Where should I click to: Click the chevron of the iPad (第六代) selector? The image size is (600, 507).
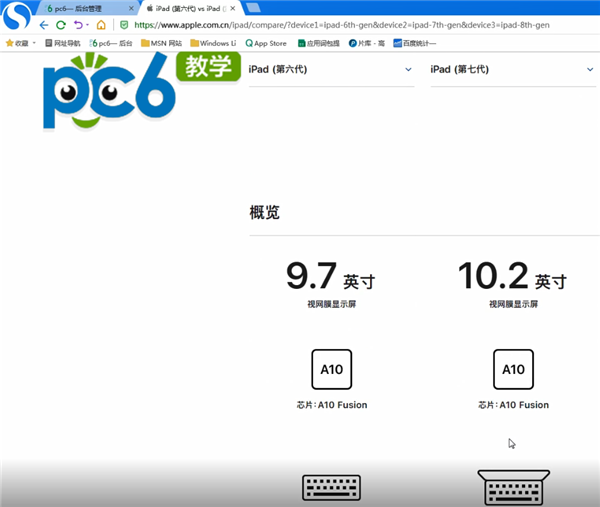408,70
